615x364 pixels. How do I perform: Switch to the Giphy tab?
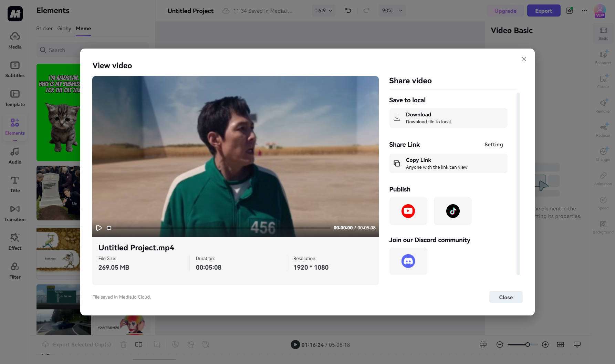click(64, 29)
